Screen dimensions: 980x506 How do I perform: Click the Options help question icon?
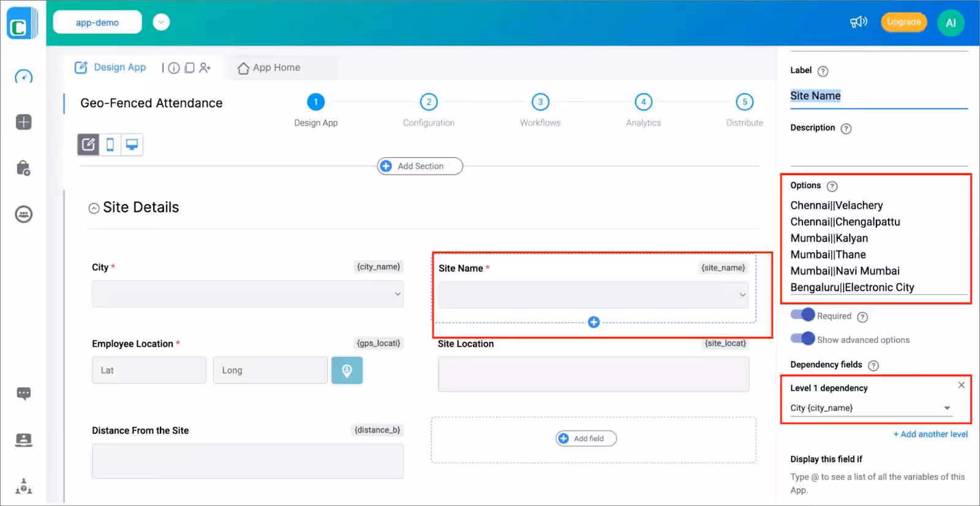tap(832, 186)
